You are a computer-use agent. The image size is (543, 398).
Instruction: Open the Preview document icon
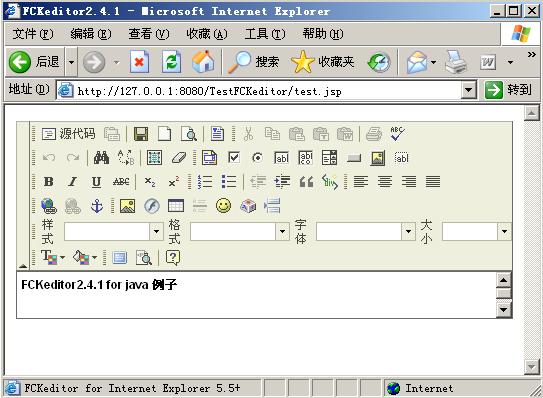click(189, 134)
